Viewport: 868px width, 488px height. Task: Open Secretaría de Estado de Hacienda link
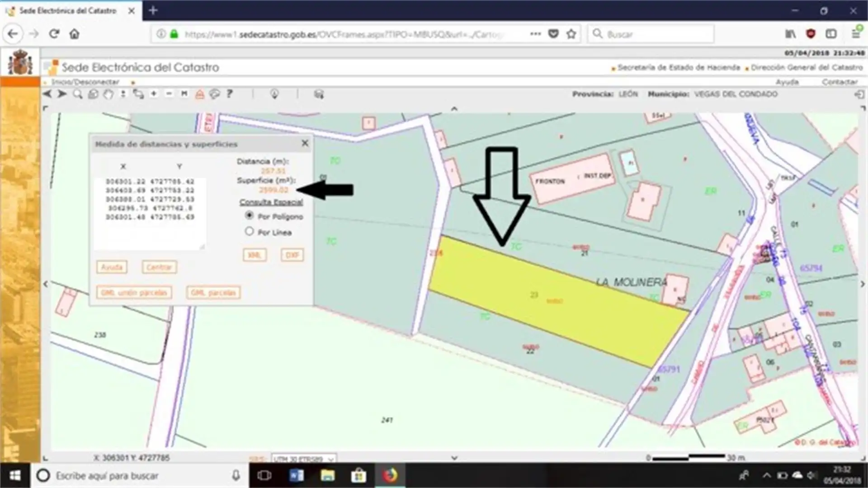coord(679,67)
